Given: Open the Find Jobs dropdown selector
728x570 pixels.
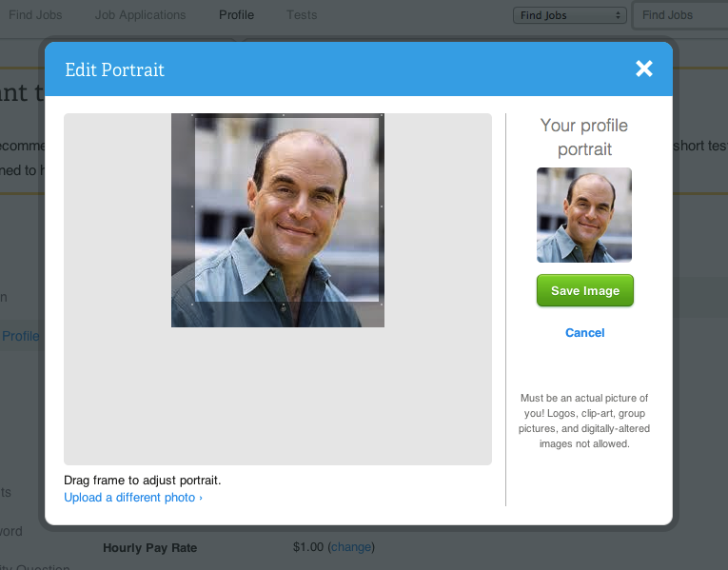Looking at the screenshot, I should click(x=569, y=15).
